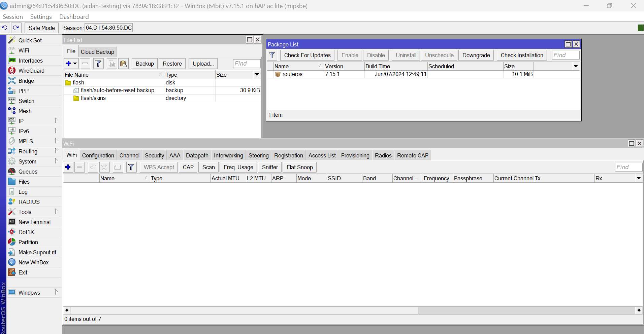This screenshot has width=644, height=334.
Task: Click the redo icon in toolbar
Action: pyautogui.click(x=16, y=28)
